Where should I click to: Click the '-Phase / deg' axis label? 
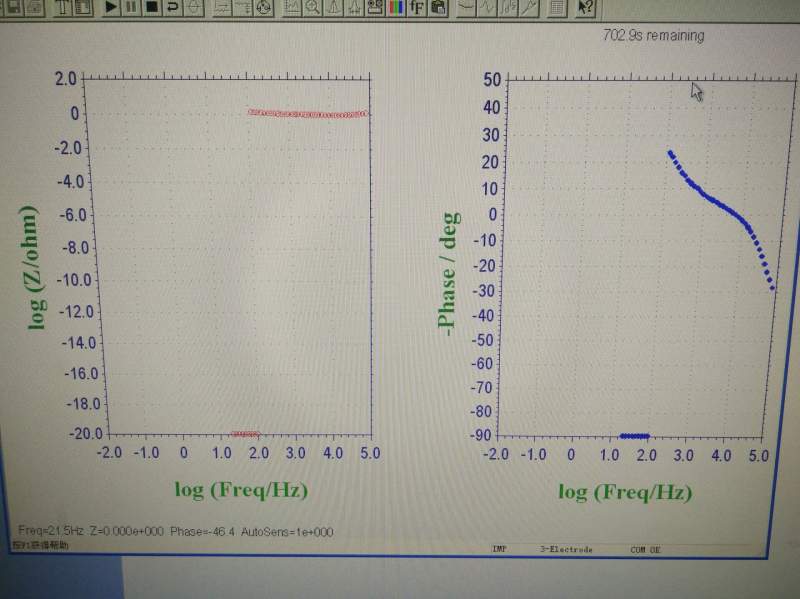(x=448, y=274)
